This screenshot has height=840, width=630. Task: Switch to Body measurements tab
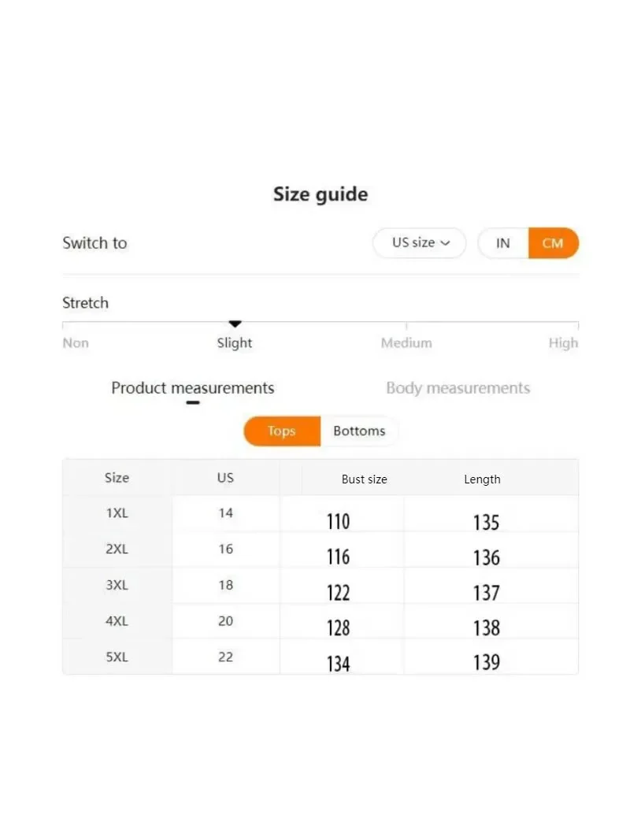pyautogui.click(x=458, y=388)
